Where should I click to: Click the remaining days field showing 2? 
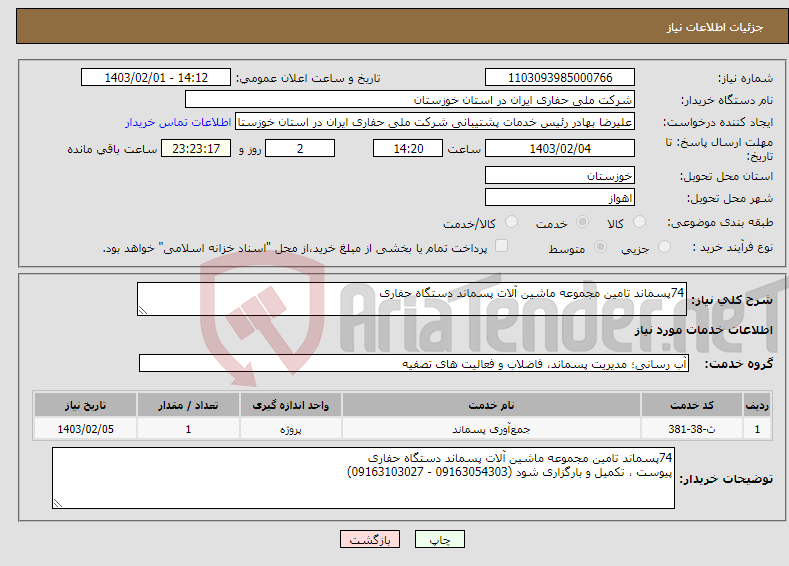tap(300, 148)
